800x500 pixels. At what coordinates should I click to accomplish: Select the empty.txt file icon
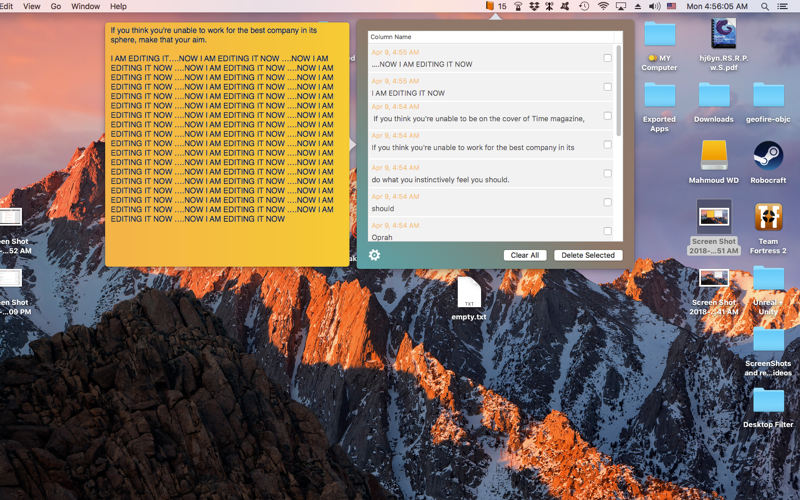pos(469,292)
